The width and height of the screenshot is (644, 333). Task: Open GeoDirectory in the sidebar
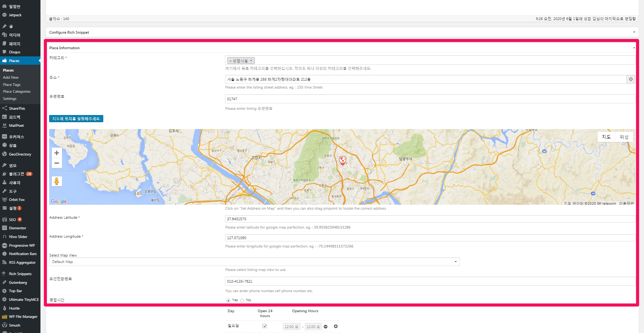pyautogui.click(x=20, y=154)
